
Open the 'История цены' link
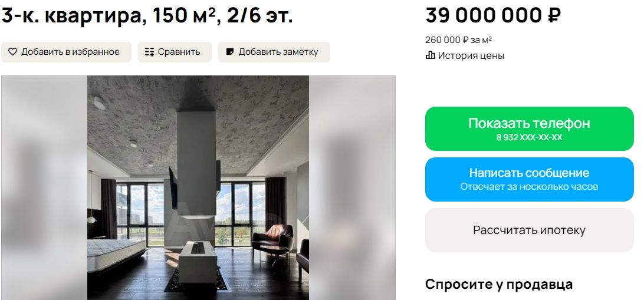tap(471, 56)
